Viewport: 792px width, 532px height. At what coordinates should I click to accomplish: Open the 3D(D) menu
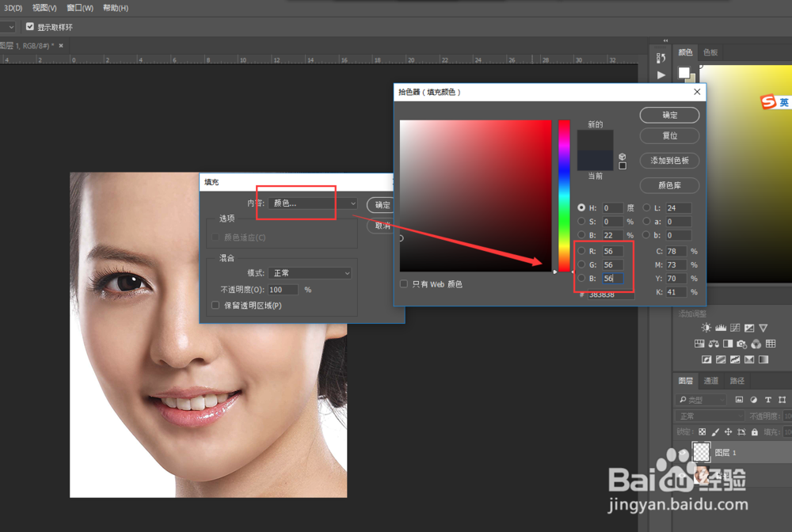click(x=13, y=8)
